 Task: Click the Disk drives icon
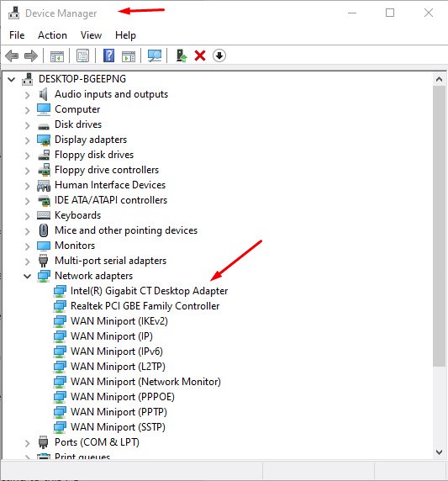point(44,126)
